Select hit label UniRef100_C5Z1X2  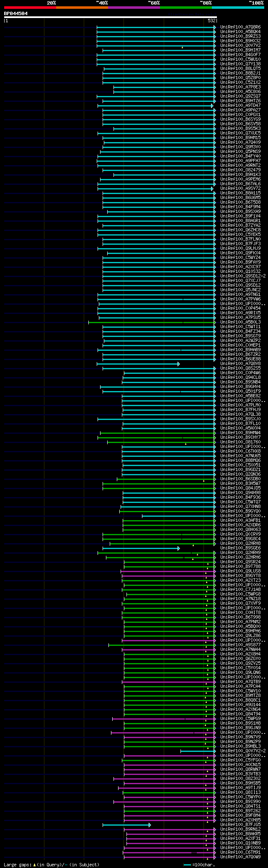(x=240, y=82)
